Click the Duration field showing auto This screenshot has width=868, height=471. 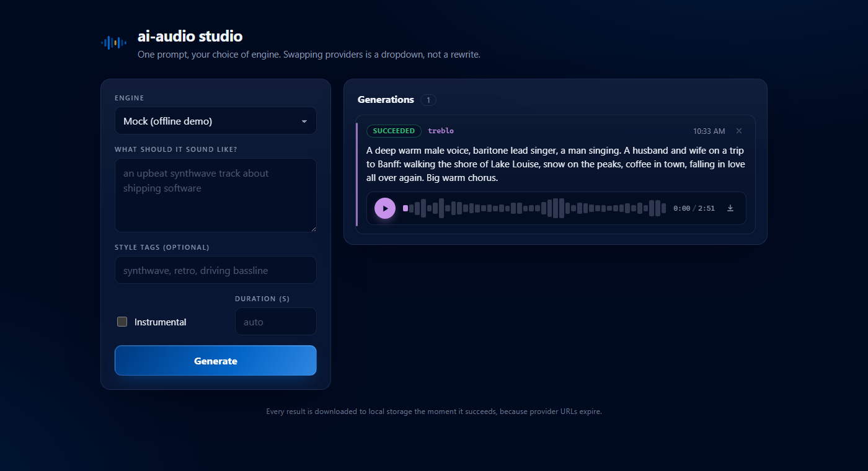(276, 322)
